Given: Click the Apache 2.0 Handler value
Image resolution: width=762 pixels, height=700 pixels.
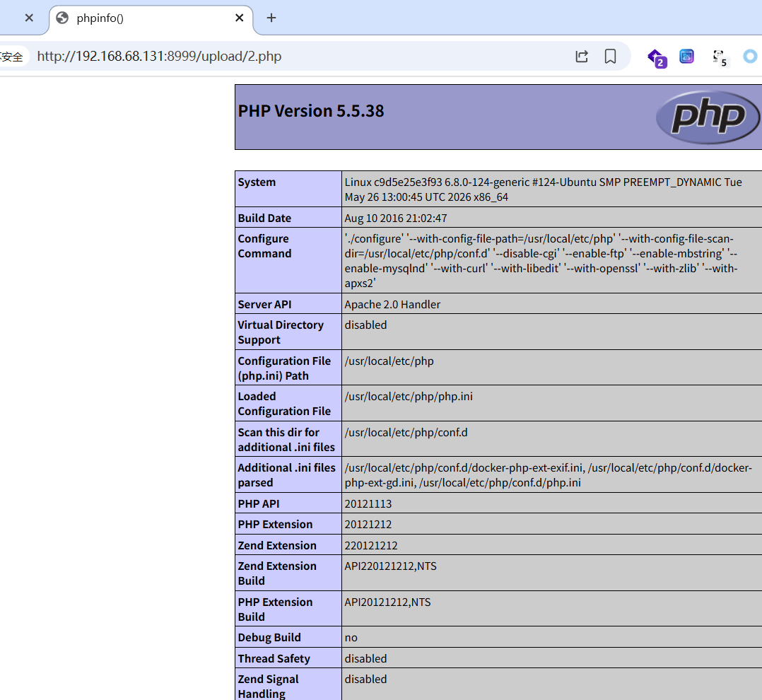Looking at the screenshot, I should pyautogui.click(x=392, y=304).
